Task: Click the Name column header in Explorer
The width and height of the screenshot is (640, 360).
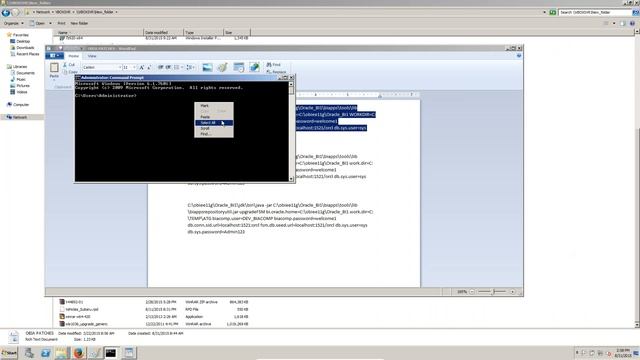Action: [x=99, y=32]
